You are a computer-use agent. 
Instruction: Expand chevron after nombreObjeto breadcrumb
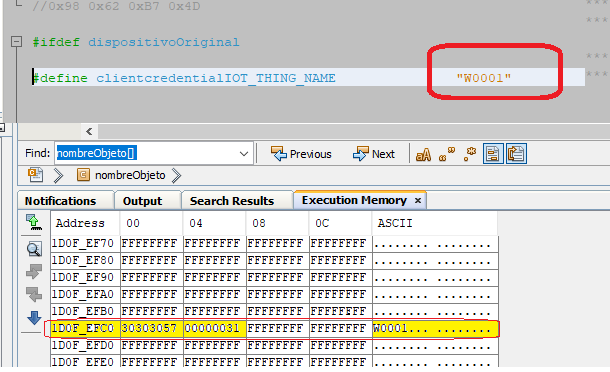[x=177, y=175]
